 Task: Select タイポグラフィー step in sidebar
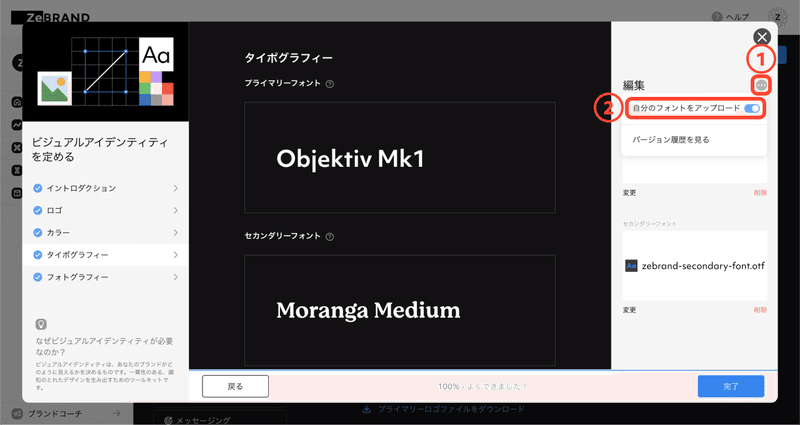tap(105, 255)
